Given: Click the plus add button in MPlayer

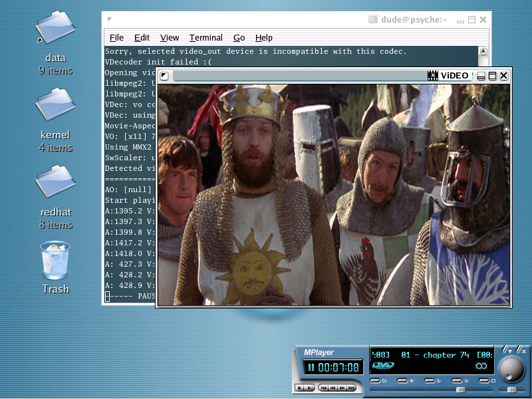Looking at the screenshot, I should [403, 381].
